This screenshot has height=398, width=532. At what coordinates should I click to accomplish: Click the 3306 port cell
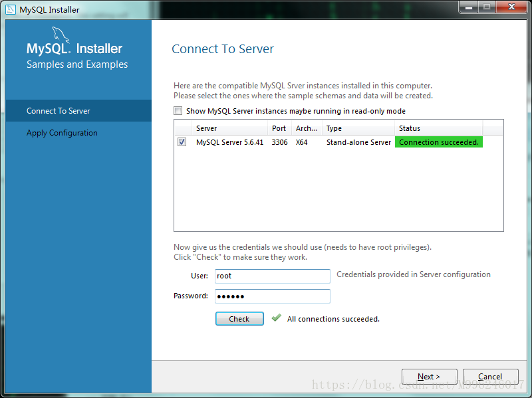[279, 142]
